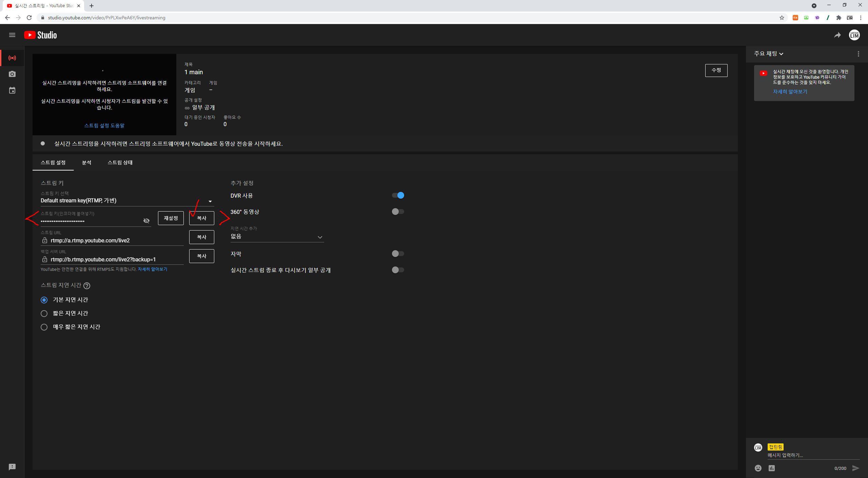Switch to the 스트림 상태 tab
Viewport: 868px width, 478px height.
[120, 162]
